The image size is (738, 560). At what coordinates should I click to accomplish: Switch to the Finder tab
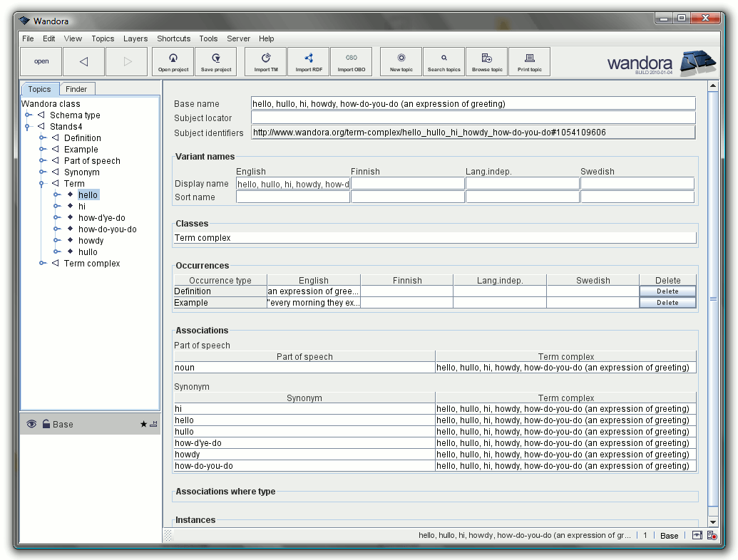coord(77,88)
